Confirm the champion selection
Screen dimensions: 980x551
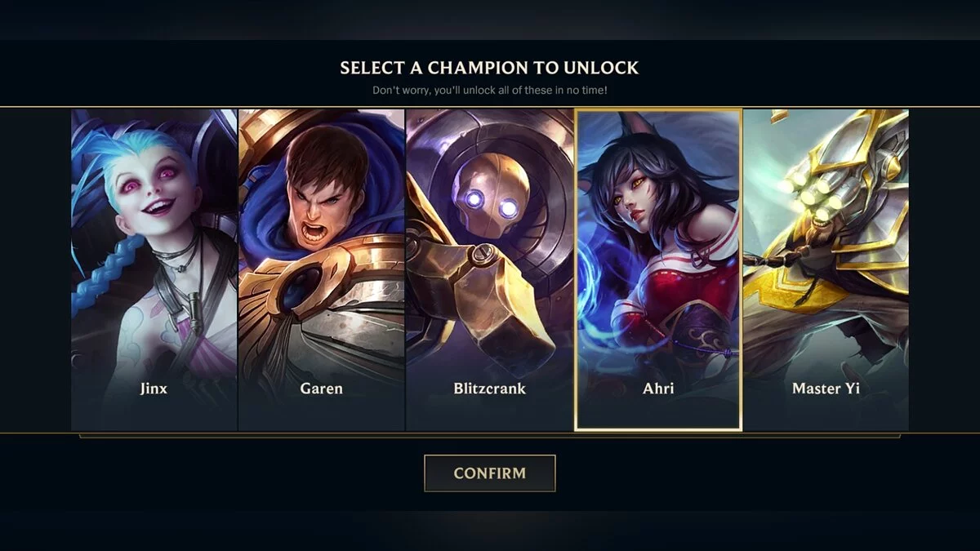click(x=490, y=473)
